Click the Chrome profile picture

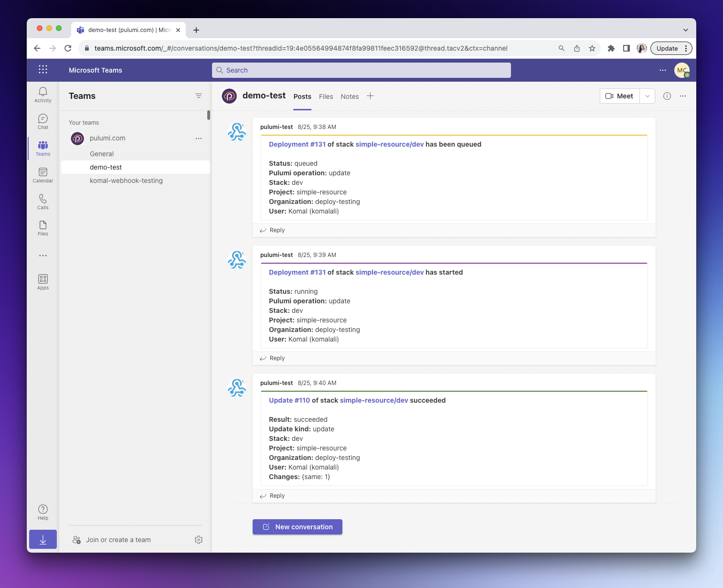642,48
